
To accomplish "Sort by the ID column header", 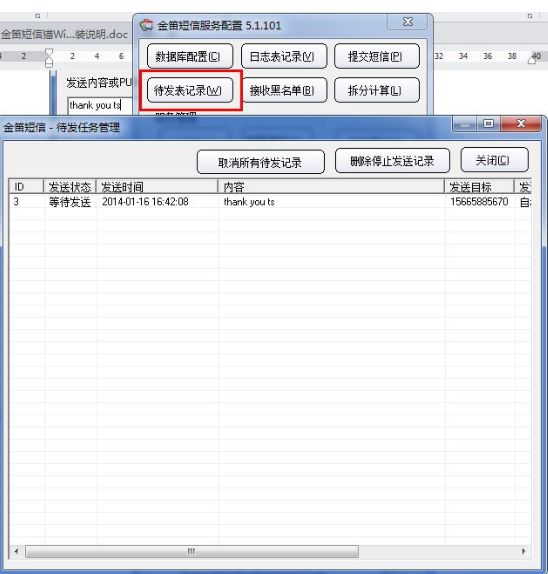I will 26,187.
